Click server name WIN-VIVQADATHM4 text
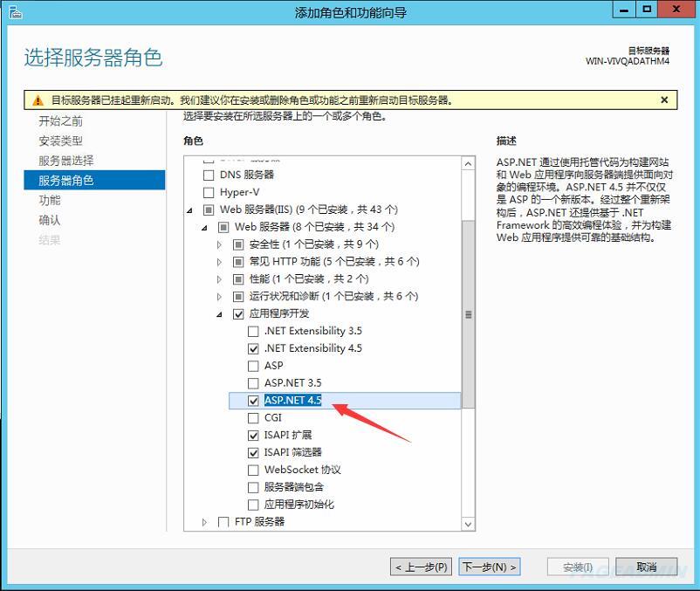Screen dimensions: 700x591 [x=628, y=61]
